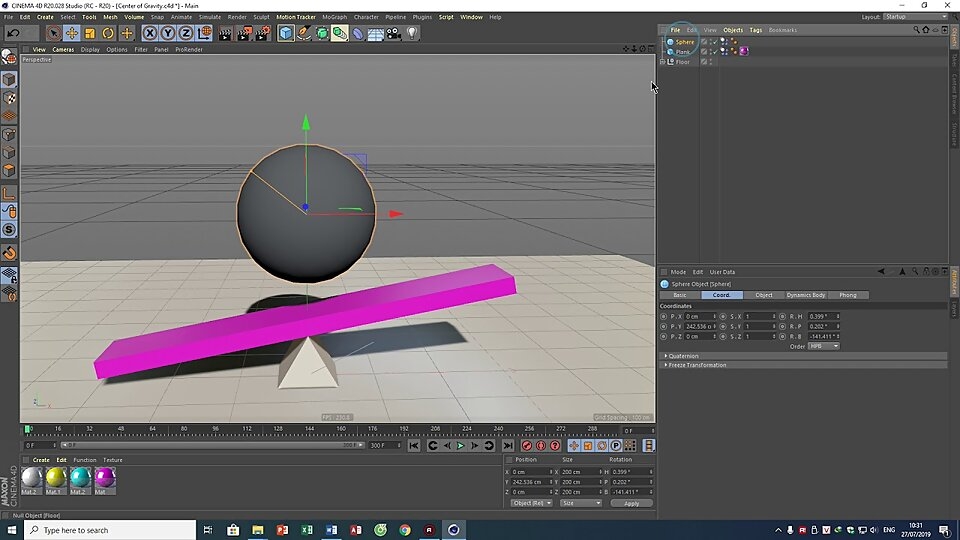
Task: Switch the coordinate system toggle
Action: tap(205, 33)
